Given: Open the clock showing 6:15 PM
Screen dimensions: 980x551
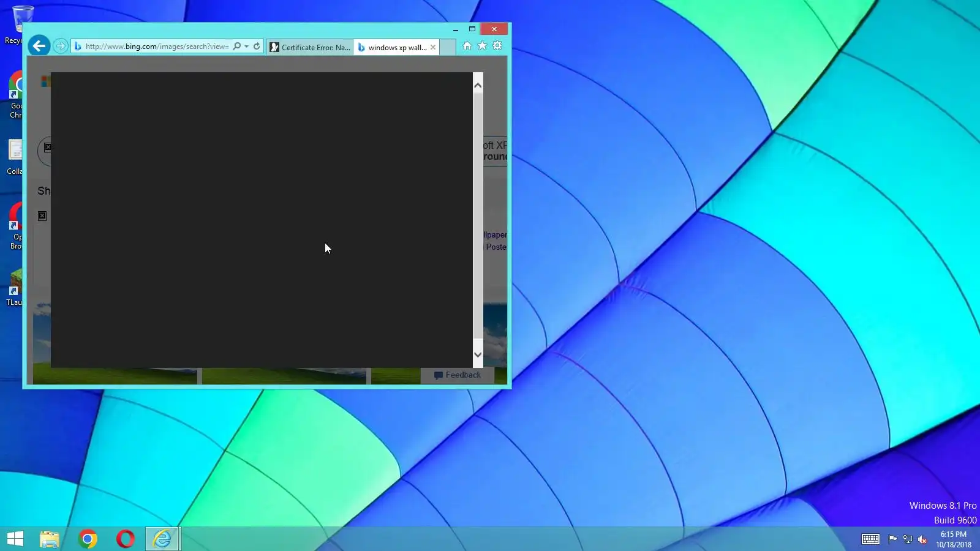Looking at the screenshot, I should (x=954, y=539).
